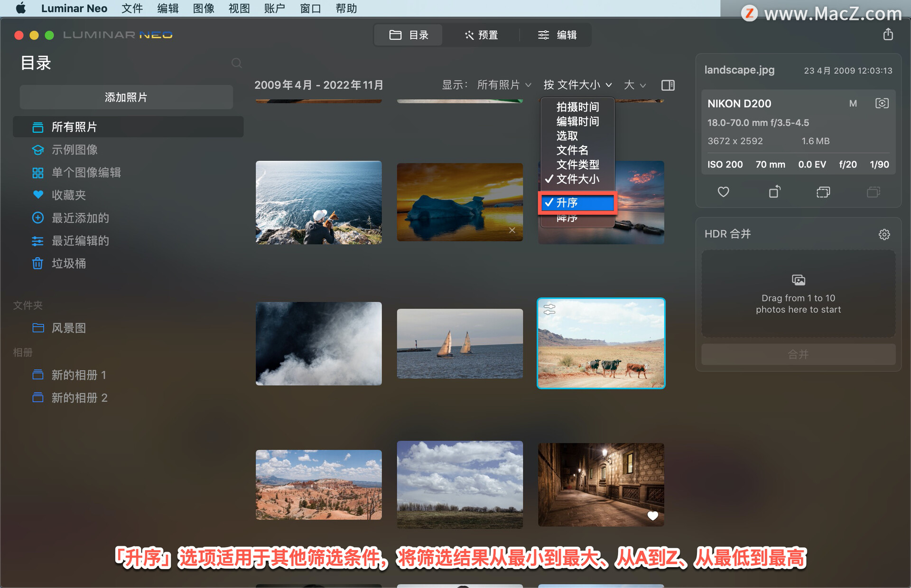Click the 合并 merge button
911x588 pixels.
(799, 354)
